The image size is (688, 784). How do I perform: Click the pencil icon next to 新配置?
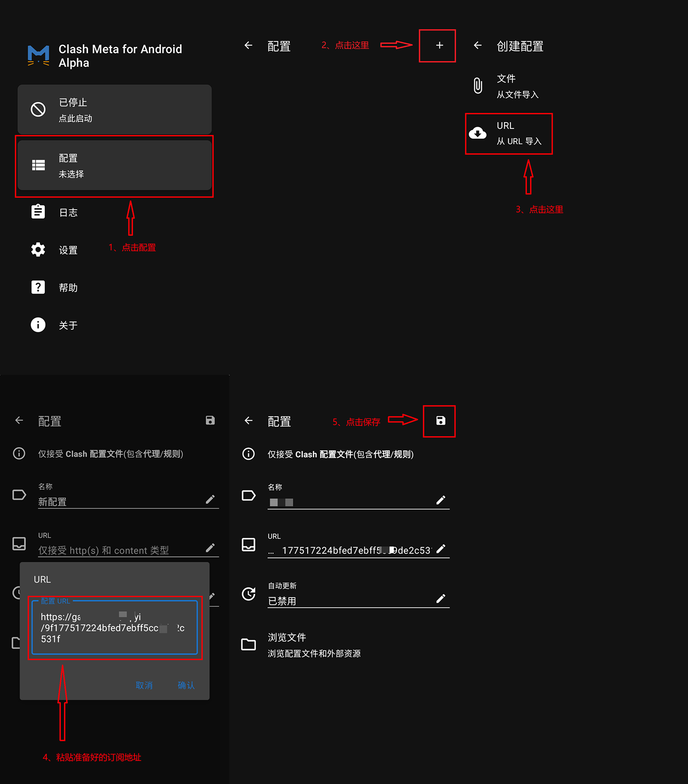[210, 499]
